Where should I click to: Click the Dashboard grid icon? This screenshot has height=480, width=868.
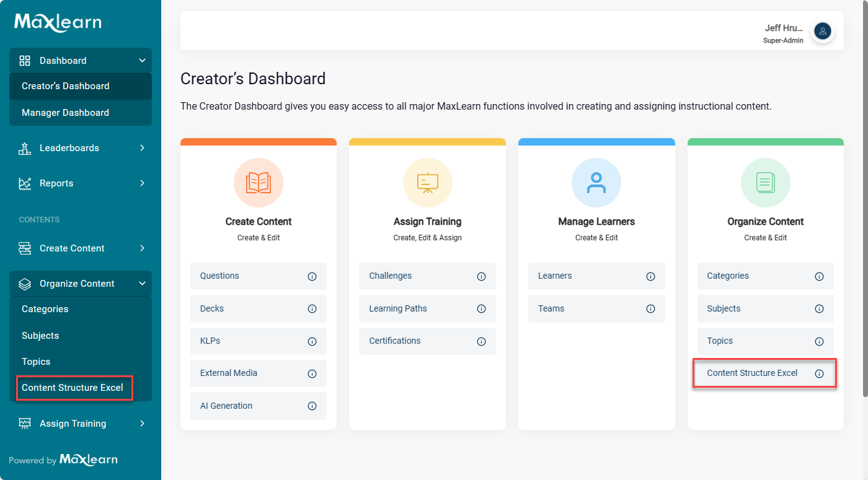click(x=25, y=61)
